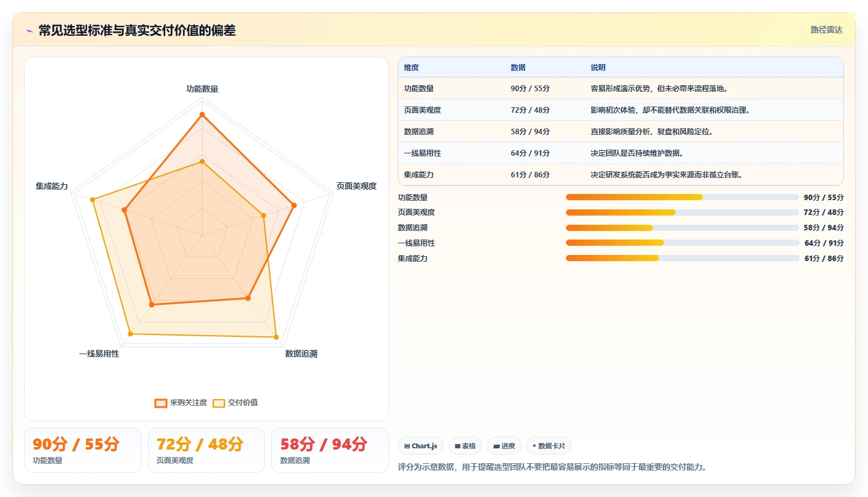The height and width of the screenshot is (497, 868).
Task: Click the 数据追溯 progress bar
Action: pyautogui.click(x=682, y=228)
